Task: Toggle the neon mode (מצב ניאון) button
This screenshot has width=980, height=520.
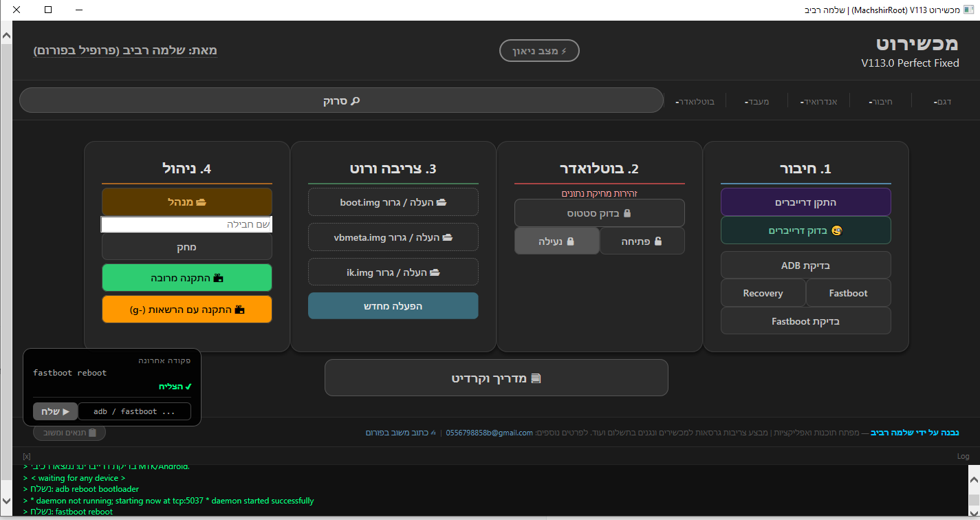Action: point(539,51)
